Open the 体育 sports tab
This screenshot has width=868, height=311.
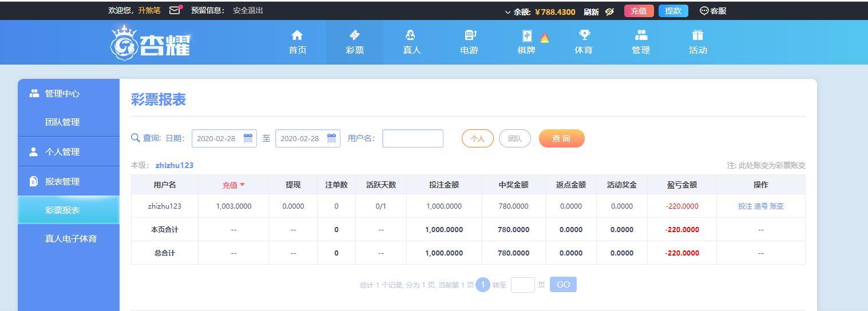(584, 42)
